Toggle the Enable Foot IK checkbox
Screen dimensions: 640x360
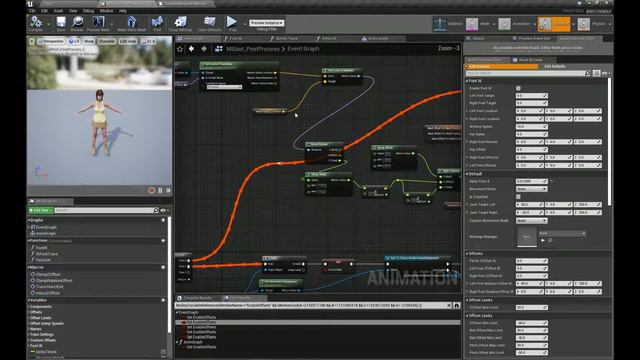pos(518,88)
